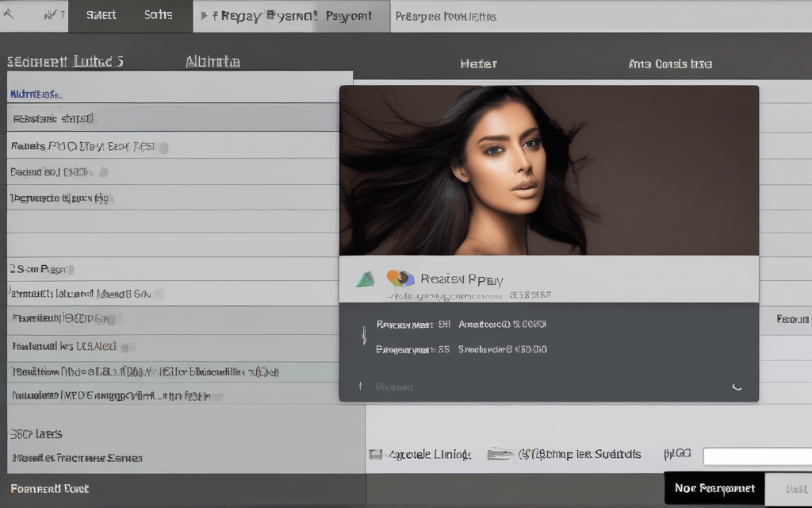The height and width of the screenshot is (508, 812).
Task: Click the vertical arrow icon in the dark popup panel
Action: coord(364,335)
